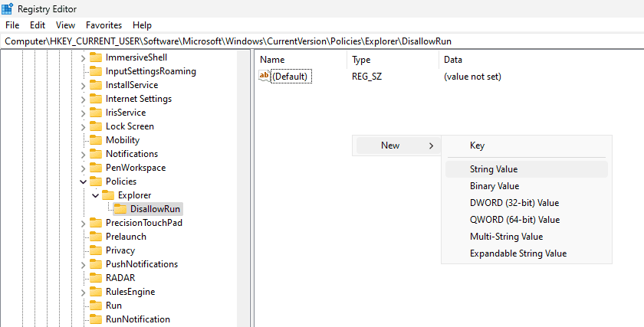Click the Mobility folder icon
Screen dimensions: 644x327
tap(96, 140)
